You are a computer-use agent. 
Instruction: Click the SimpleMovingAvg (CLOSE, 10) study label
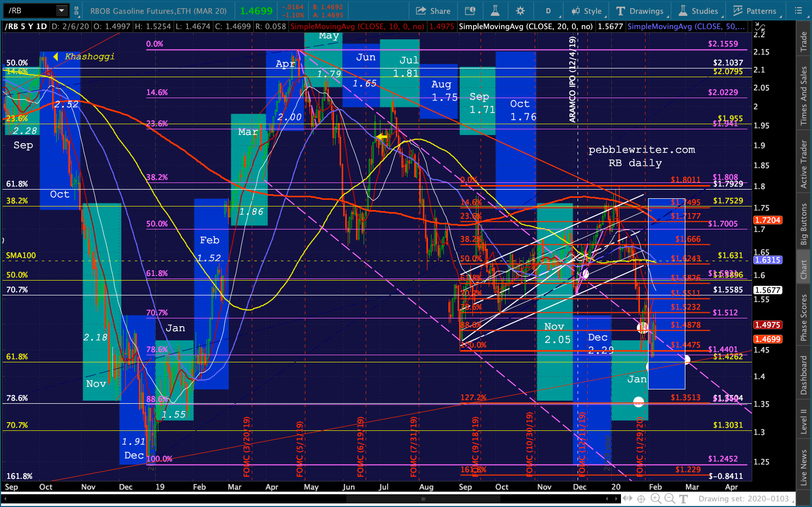pos(357,27)
